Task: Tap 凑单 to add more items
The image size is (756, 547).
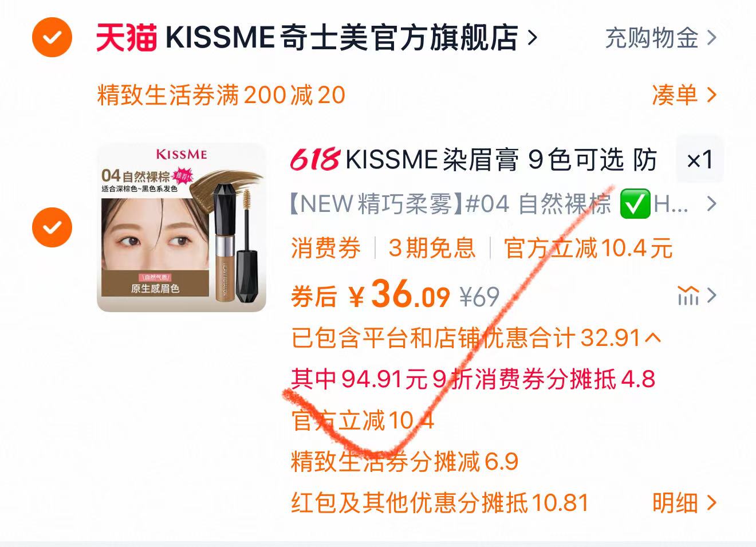Action: (684, 95)
